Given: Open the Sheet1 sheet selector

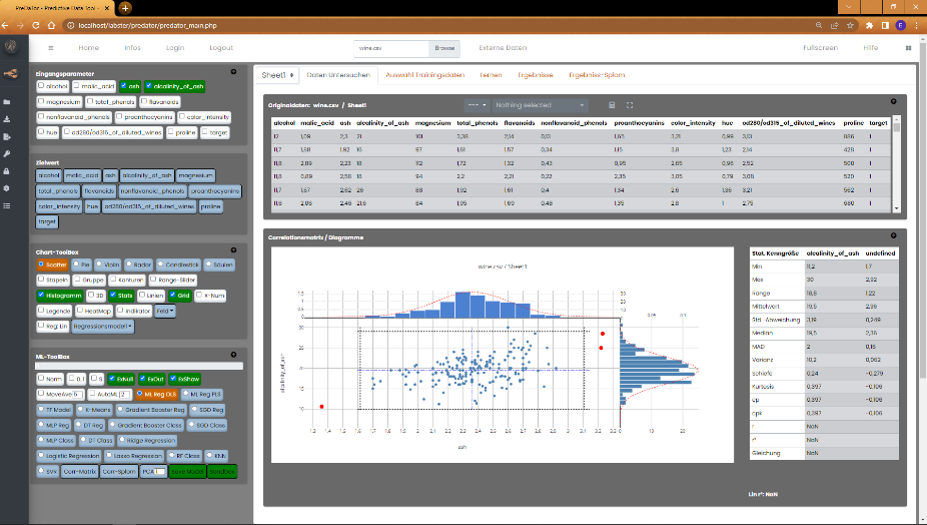Looking at the screenshot, I should [x=276, y=75].
